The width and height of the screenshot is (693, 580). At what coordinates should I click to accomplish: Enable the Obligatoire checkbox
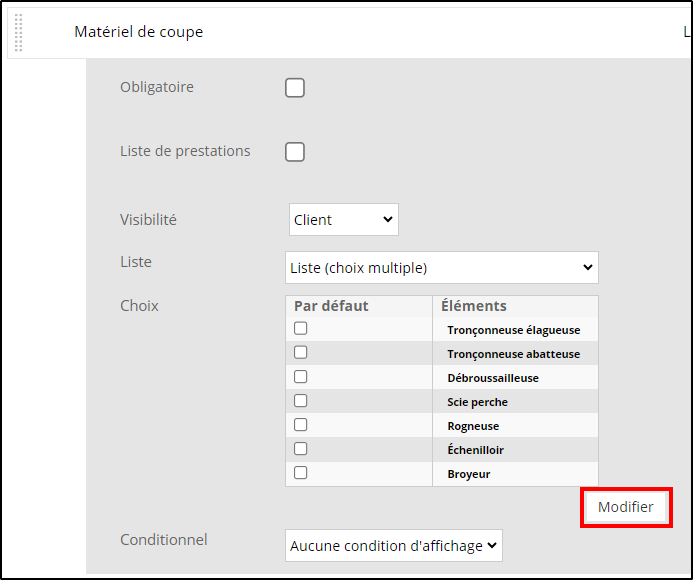[295, 88]
